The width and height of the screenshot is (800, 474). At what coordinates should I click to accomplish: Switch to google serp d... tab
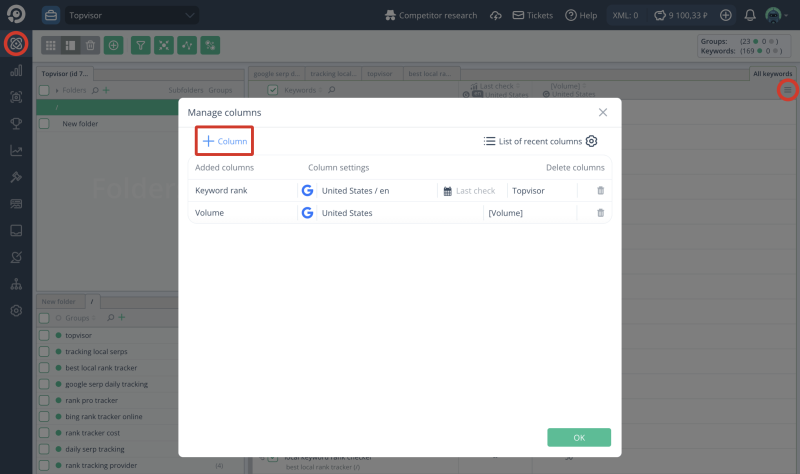click(277, 73)
